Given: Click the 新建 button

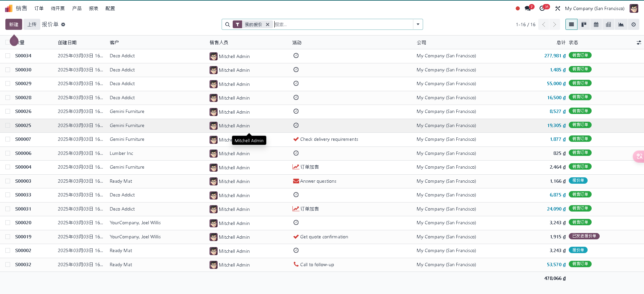Looking at the screenshot, I should pyautogui.click(x=14, y=24).
